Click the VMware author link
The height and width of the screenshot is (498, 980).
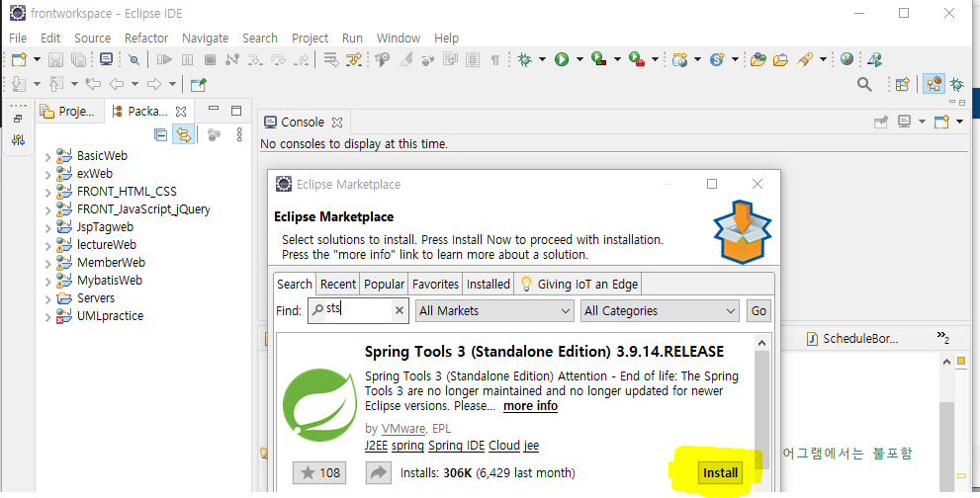point(403,429)
